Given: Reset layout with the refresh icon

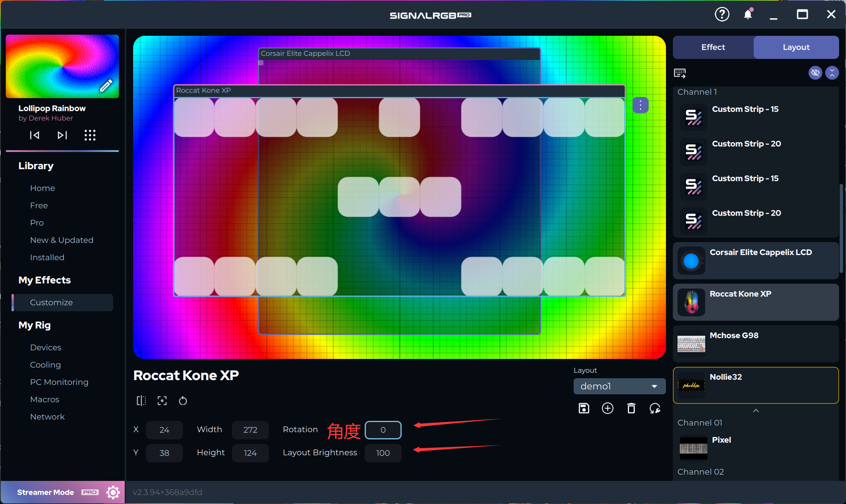Looking at the screenshot, I should coord(655,408).
